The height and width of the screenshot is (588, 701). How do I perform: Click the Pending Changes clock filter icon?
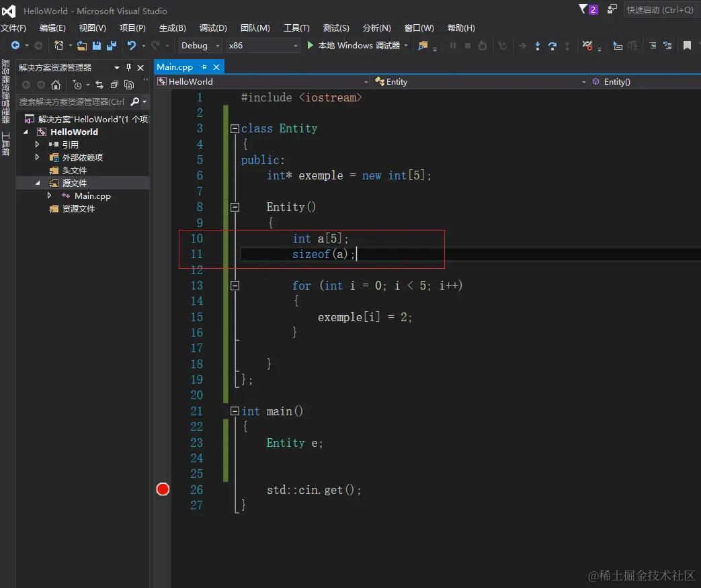[77, 85]
